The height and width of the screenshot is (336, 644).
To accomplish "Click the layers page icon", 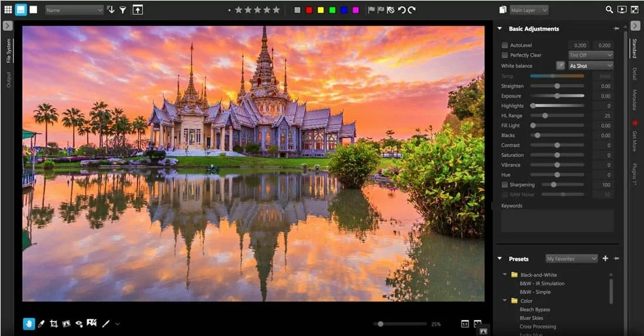I will tap(502, 10).
